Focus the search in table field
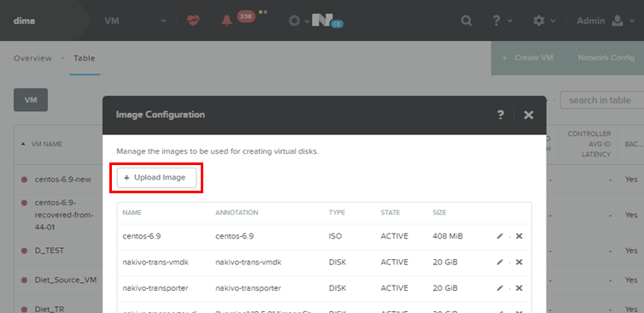The height and width of the screenshot is (313, 644). (602, 100)
